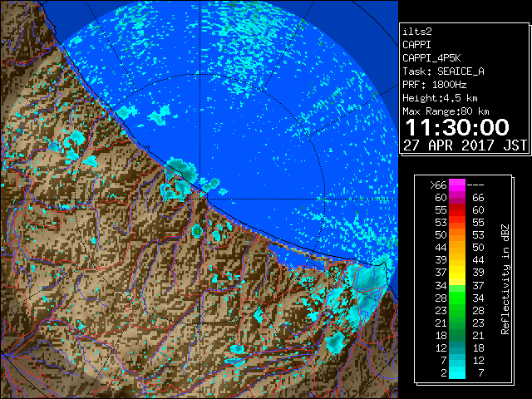Click the radar center crosshair on the map

(200, 199)
